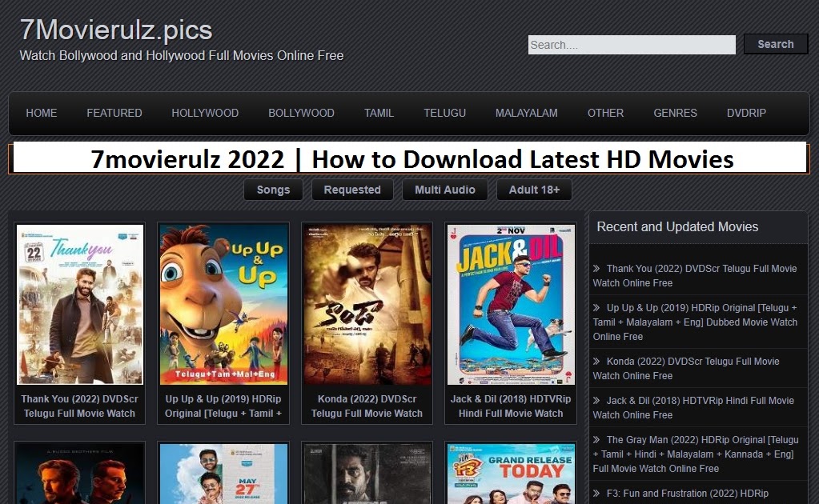Click the chevron icon beside sidebar Konda entry

click(596, 362)
